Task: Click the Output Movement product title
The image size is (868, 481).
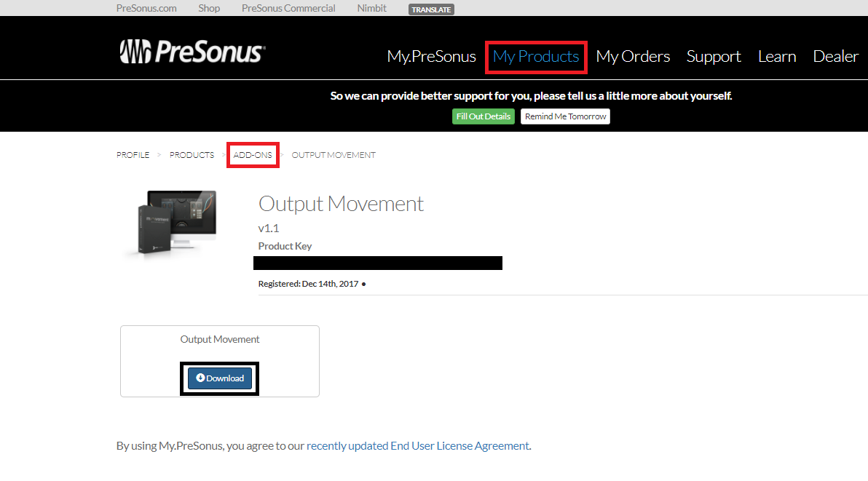Action: (x=341, y=204)
